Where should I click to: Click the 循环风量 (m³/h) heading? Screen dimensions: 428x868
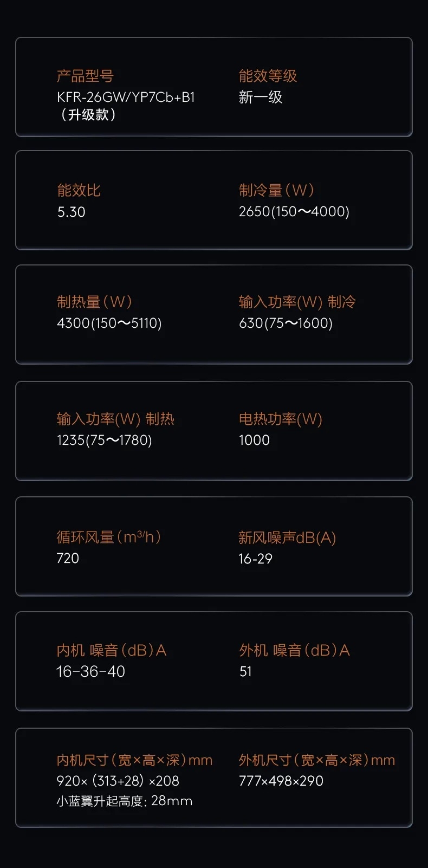point(109,537)
